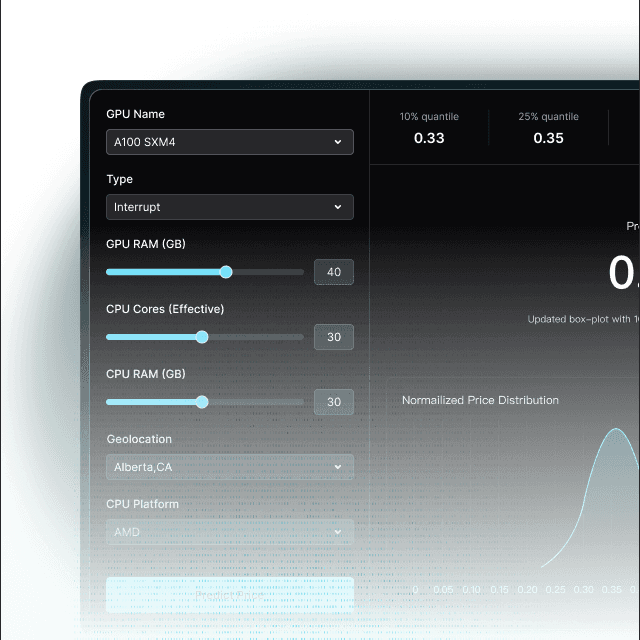
Task: Click the 25% quantile value 0.35
Action: pyautogui.click(x=548, y=138)
